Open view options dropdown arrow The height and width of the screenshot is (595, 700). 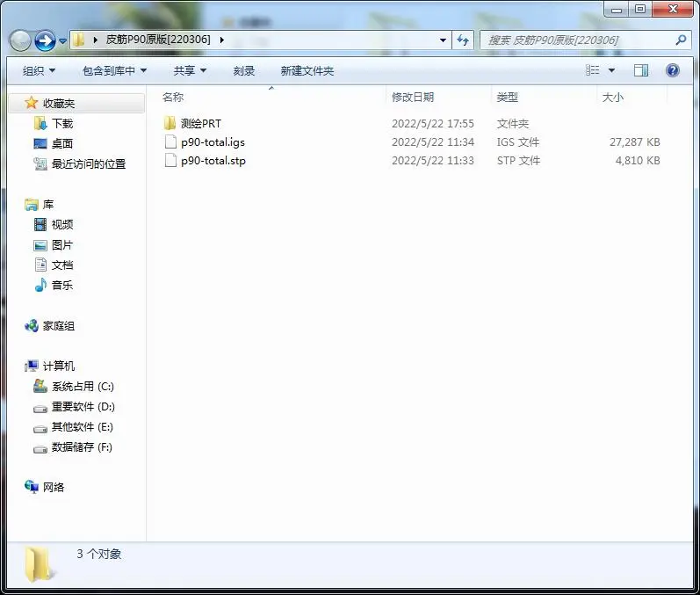tap(611, 70)
